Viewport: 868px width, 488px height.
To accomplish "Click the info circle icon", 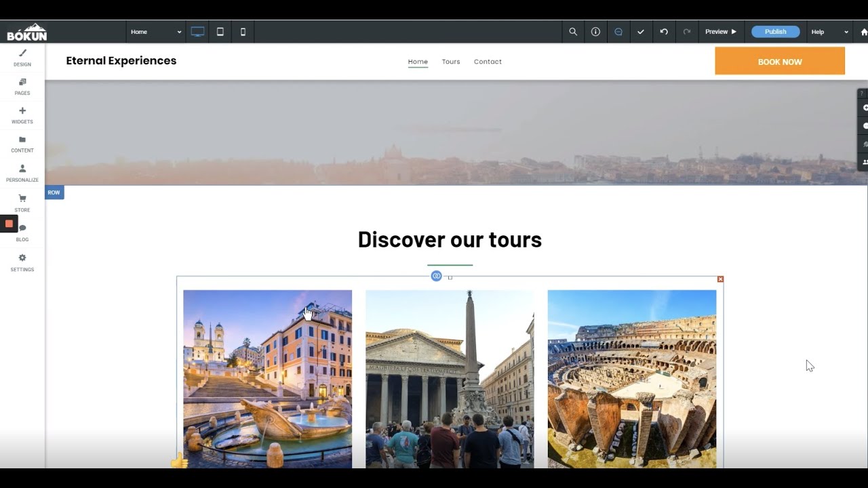I will [x=595, y=32].
